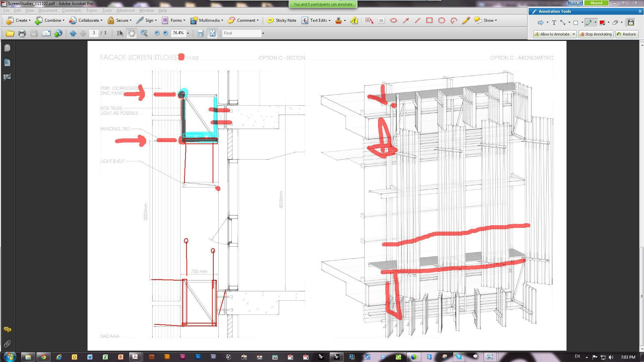Select the Highlight Text tool
Image resolution: width=644 pixels, height=362 pixels.
point(354,20)
